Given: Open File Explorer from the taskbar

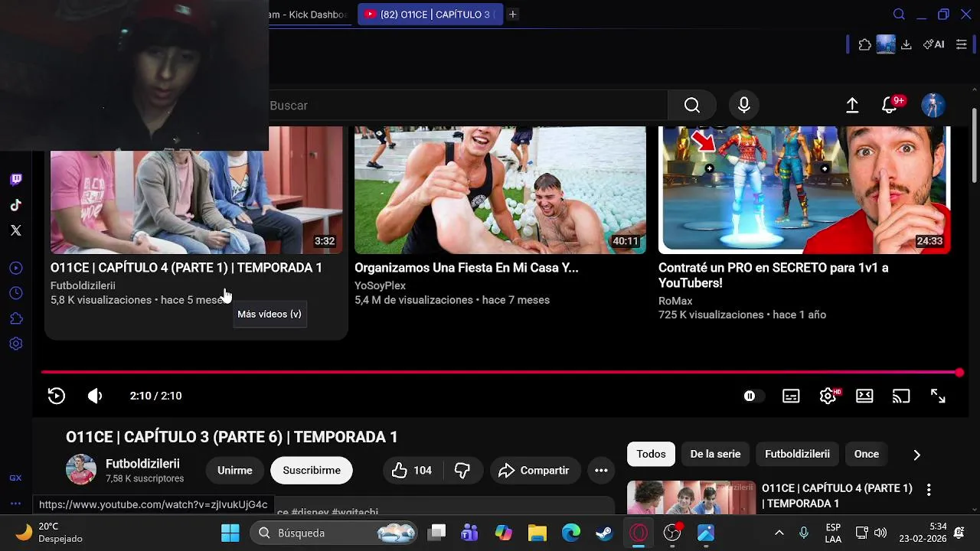Looking at the screenshot, I should pos(537,533).
